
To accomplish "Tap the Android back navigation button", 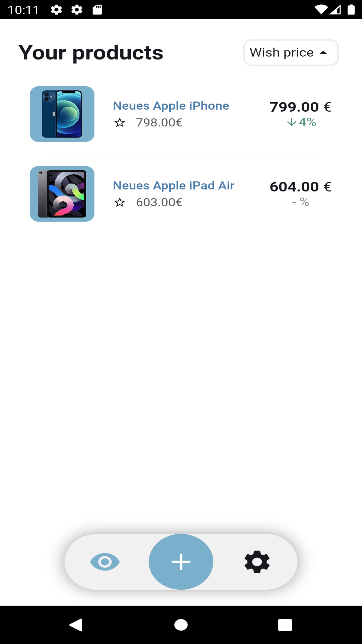I will [x=76, y=625].
